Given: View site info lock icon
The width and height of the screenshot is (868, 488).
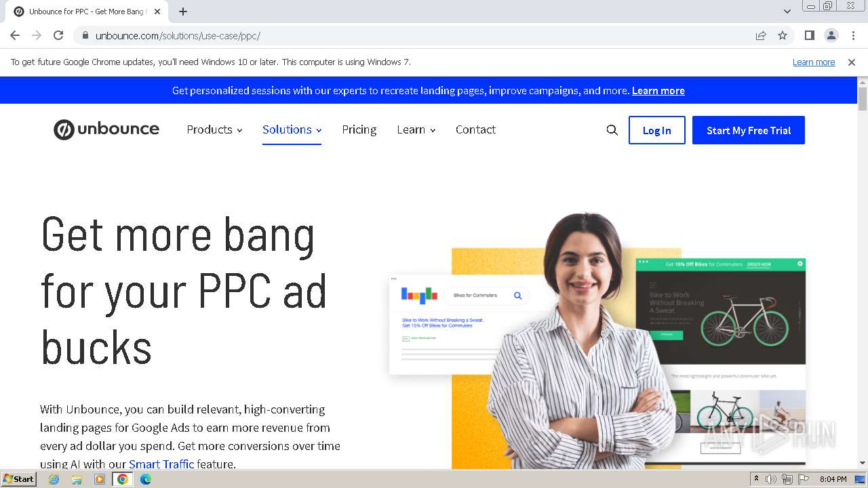Looking at the screenshot, I should tap(85, 35).
